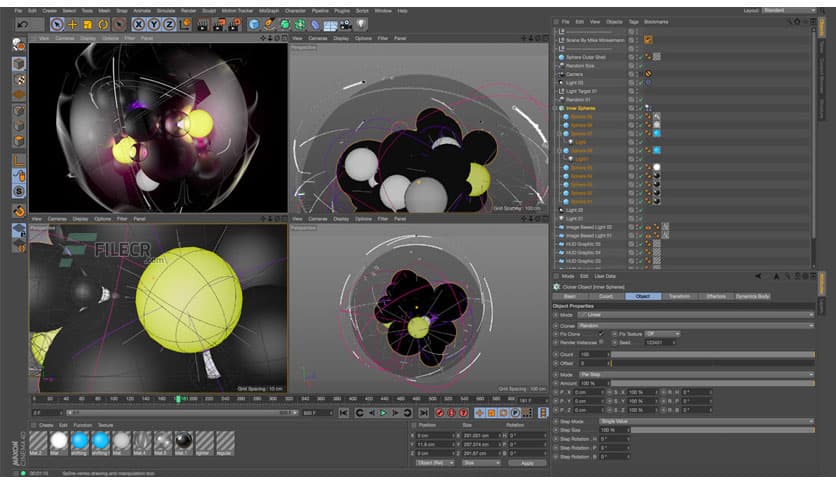Add a Light object
Viewport: 836px width, 484px height.
click(x=361, y=25)
